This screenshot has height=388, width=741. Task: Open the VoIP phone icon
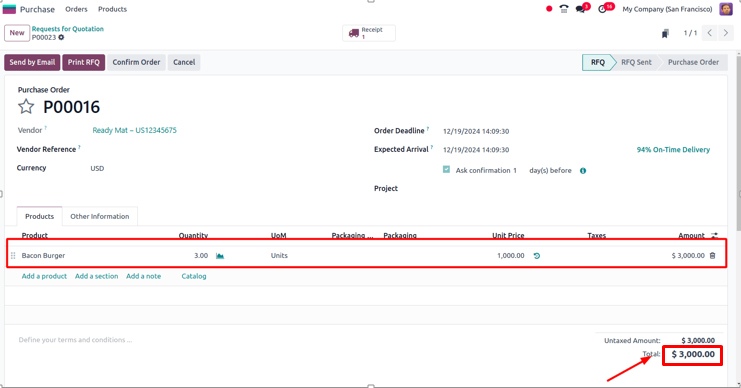564,9
